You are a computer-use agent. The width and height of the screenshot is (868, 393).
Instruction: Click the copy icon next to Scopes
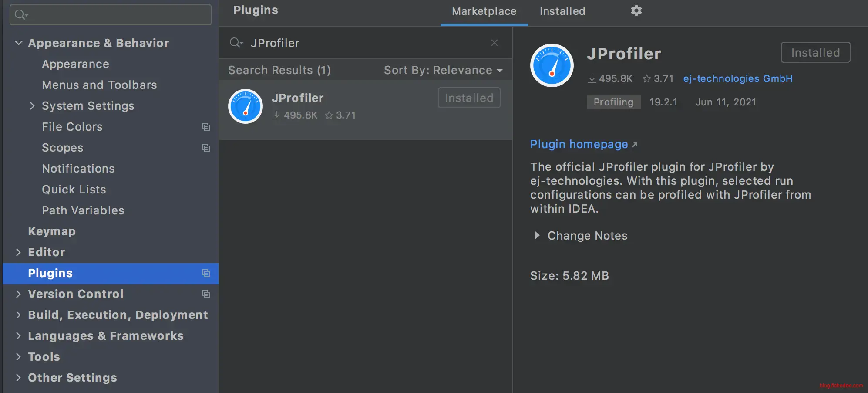(206, 148)
